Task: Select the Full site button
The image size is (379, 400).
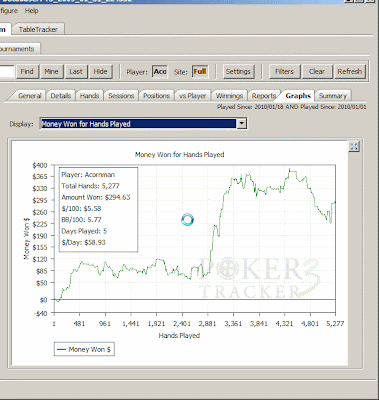Action: tap(200, 71)
